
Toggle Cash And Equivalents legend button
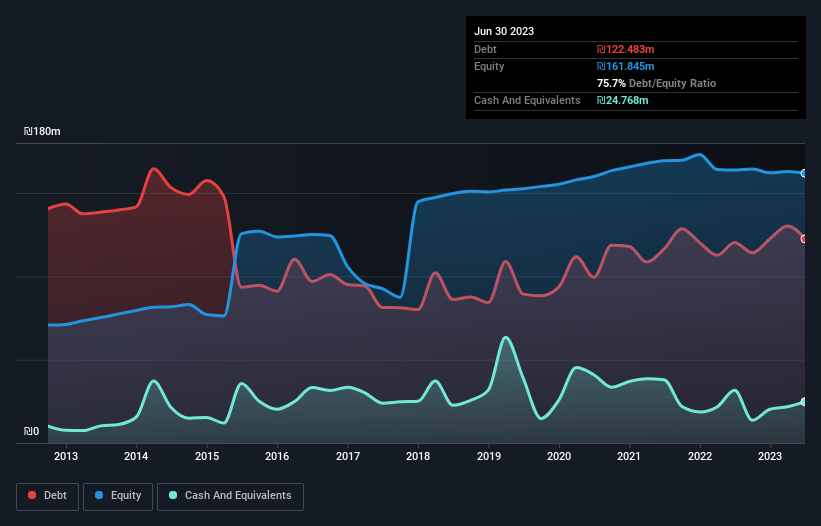pos(230,496)
